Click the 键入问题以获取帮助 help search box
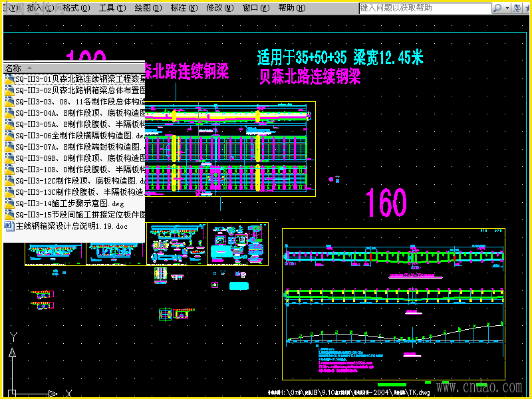 click(425, 8)
